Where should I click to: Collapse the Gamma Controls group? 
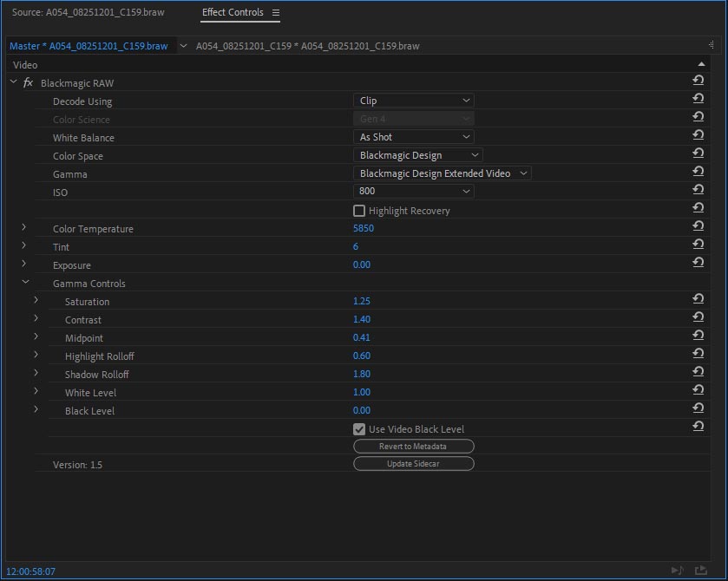coord(25,282)
